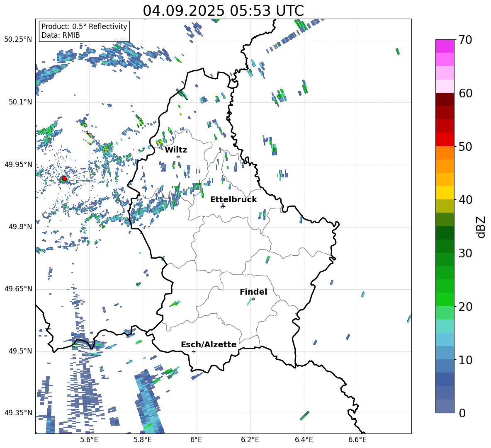Click the Data: RMIB text

coord(61,35)
